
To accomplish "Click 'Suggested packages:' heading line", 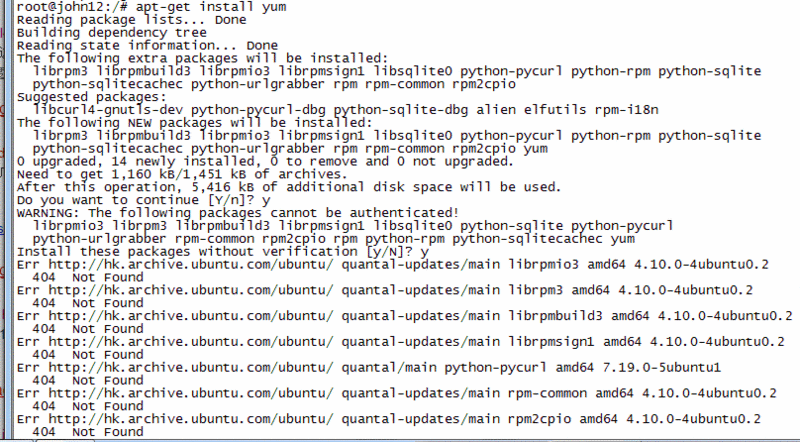I will click(92, 97).
